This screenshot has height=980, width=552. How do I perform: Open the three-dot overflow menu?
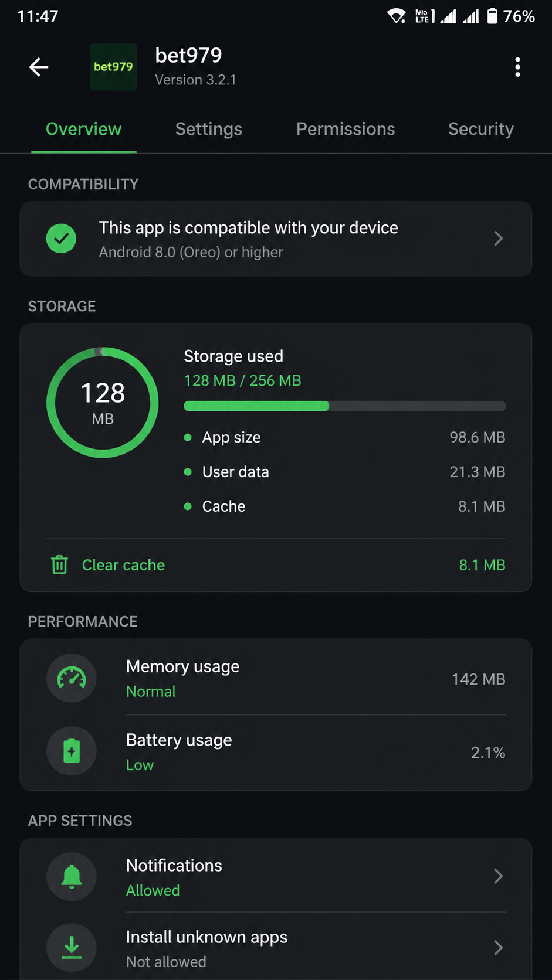(x=517, y=67)
